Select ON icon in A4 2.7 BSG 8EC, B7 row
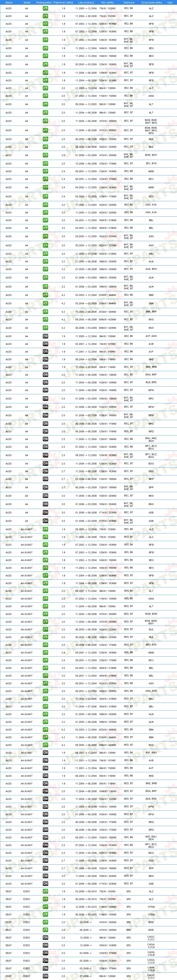177x980 pixels. [x=45, y=471]
